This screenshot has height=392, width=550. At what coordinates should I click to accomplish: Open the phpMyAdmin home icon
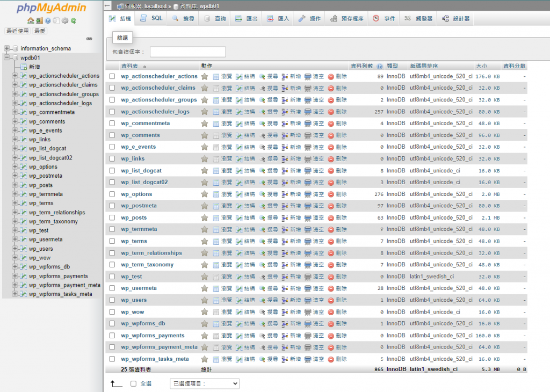pos(31,21)
